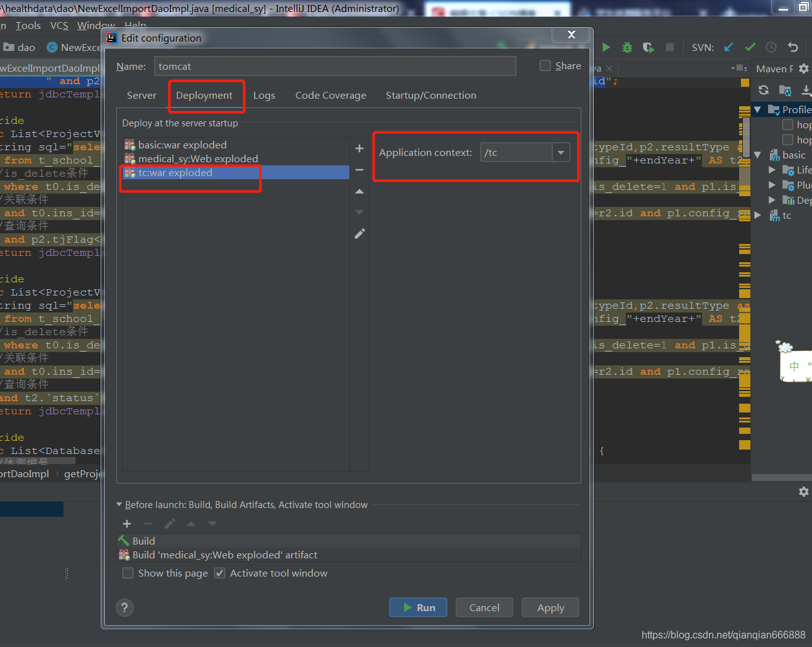Image resolution: width=812 pixels, height=647 pixels.
Task: Click the Run button in the dialog
Action: click(418, 607)
